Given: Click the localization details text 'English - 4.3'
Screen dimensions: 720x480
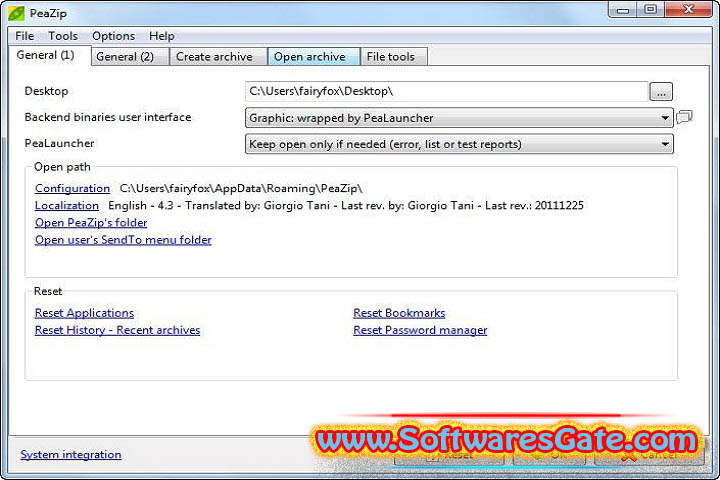Looking at the screenshot, I should (x=141, y=205).
